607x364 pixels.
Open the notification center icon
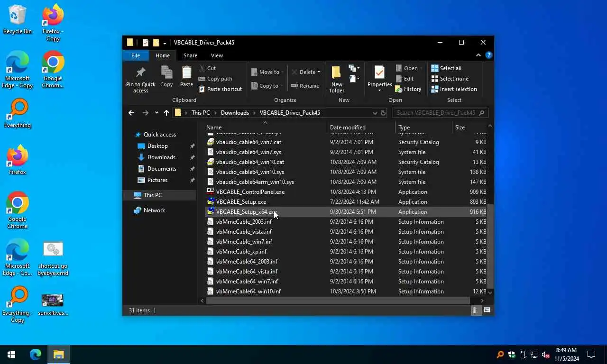[x=591, y=355]
